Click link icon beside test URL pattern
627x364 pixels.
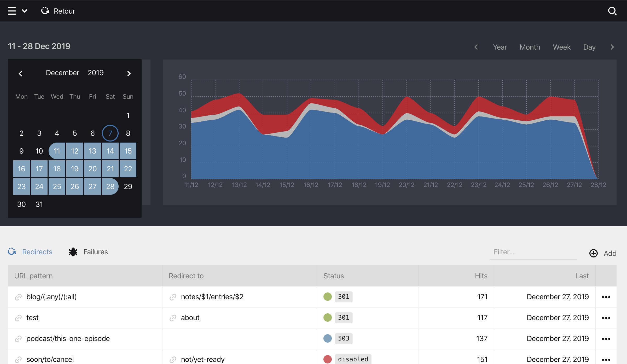(18, 318)
